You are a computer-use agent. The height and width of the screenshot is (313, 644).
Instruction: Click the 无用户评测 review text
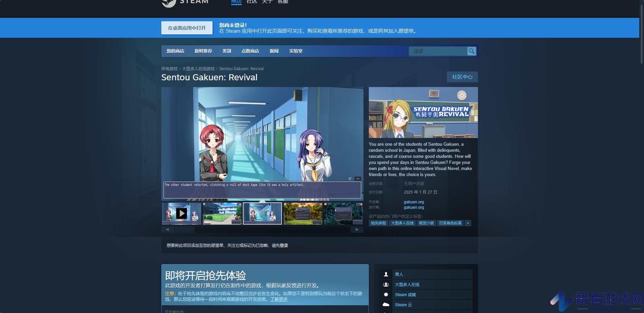tap(414, 183)
